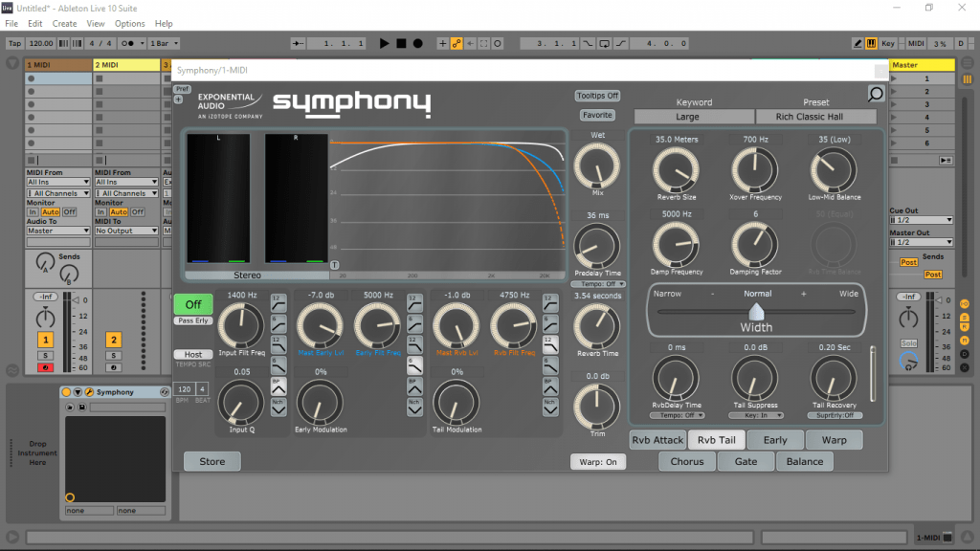Toggle the automation arm icon

tap(457, 43)
